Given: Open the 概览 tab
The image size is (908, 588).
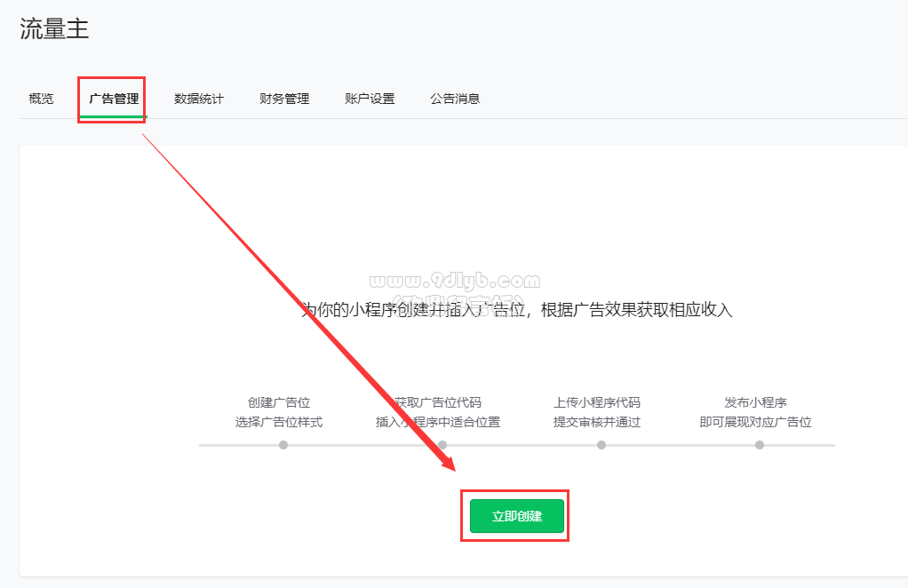Looking at the screenshot, I should [41, 99].
